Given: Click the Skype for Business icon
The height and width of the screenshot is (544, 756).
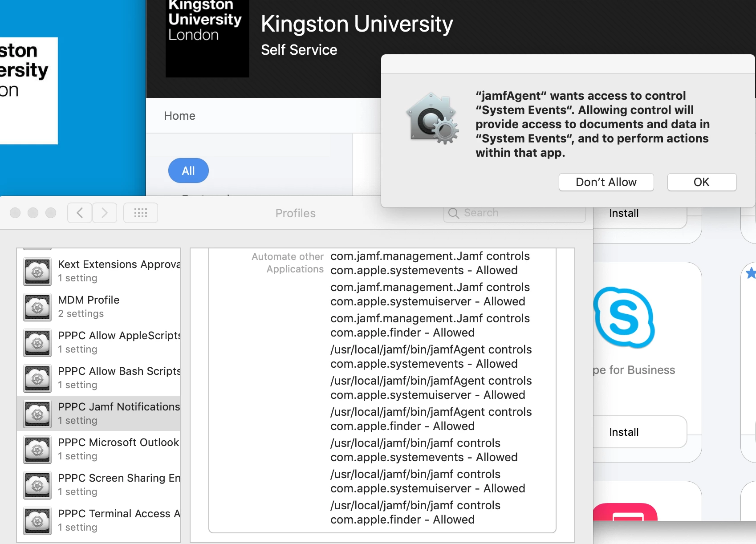Looking at the screenshot, I should coord(624,317).
